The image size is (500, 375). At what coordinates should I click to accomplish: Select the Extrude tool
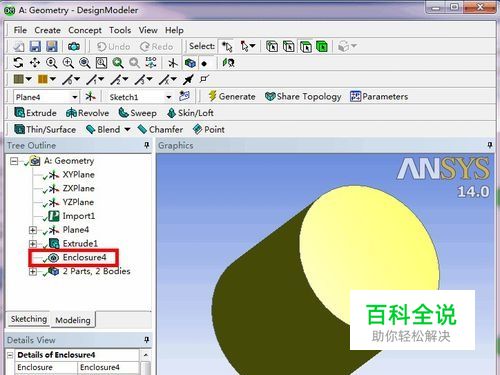(36, 113)
